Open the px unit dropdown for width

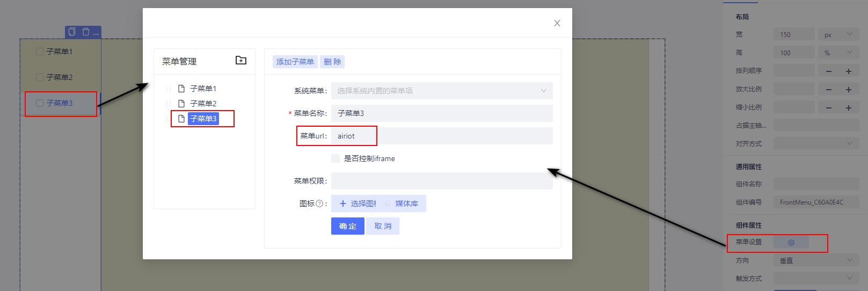point(838,34)
